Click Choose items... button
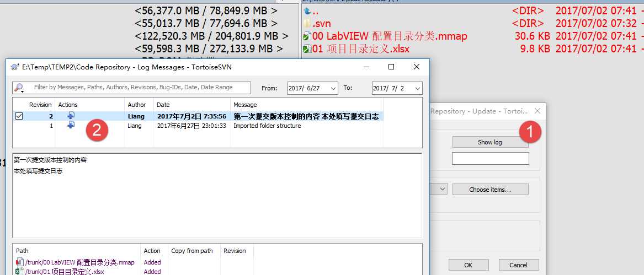 coord(490,190)
